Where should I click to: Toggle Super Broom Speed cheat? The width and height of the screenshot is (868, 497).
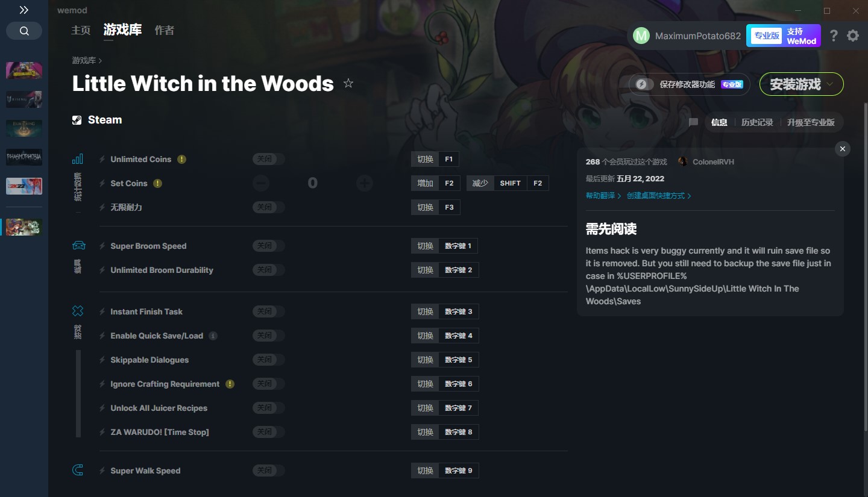[x=268, y=246]
